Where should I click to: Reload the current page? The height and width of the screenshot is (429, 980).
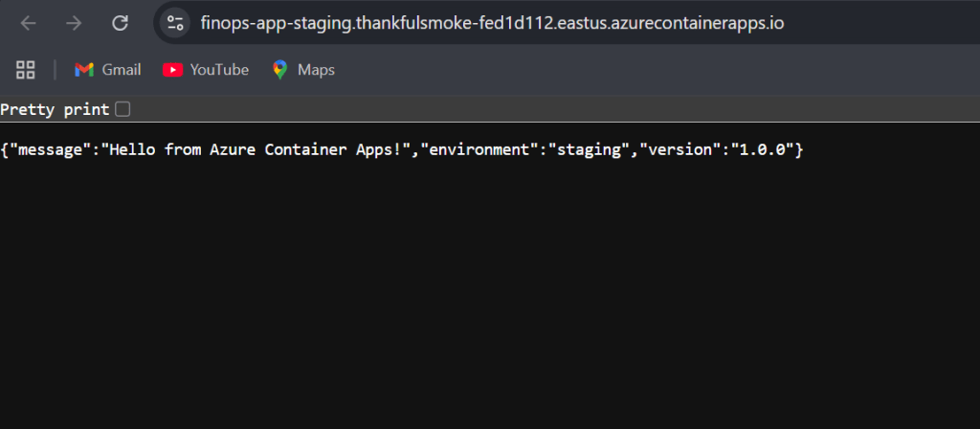[x=120, y=23]
